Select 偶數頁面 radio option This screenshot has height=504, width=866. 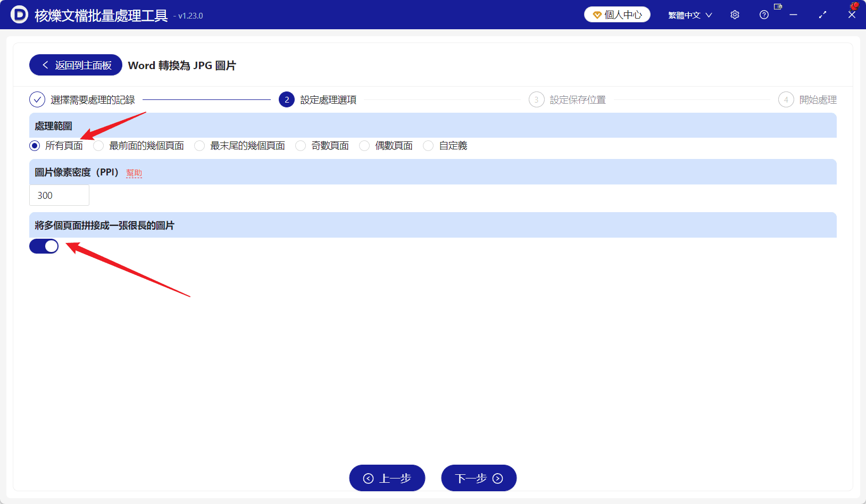coord(364,146)
